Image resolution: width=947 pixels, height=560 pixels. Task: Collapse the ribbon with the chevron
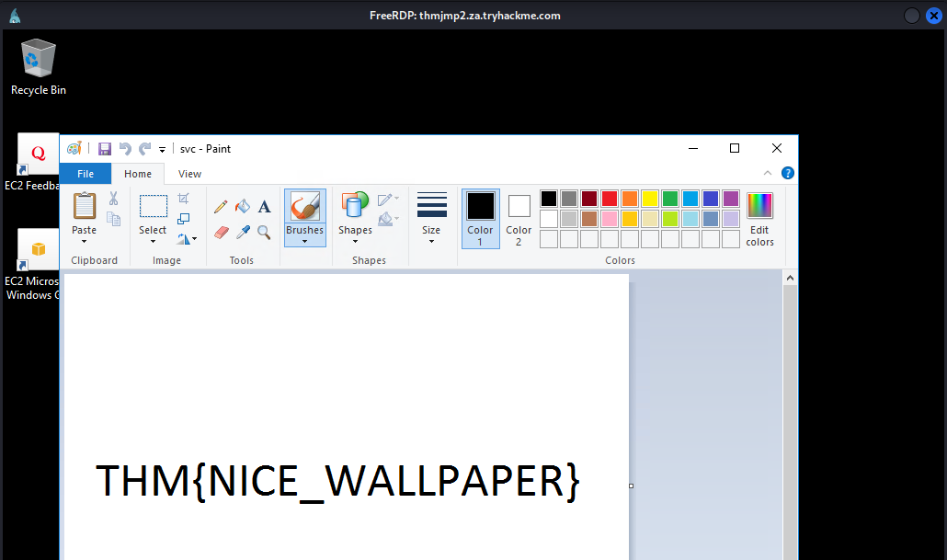(x=769, y=173)
